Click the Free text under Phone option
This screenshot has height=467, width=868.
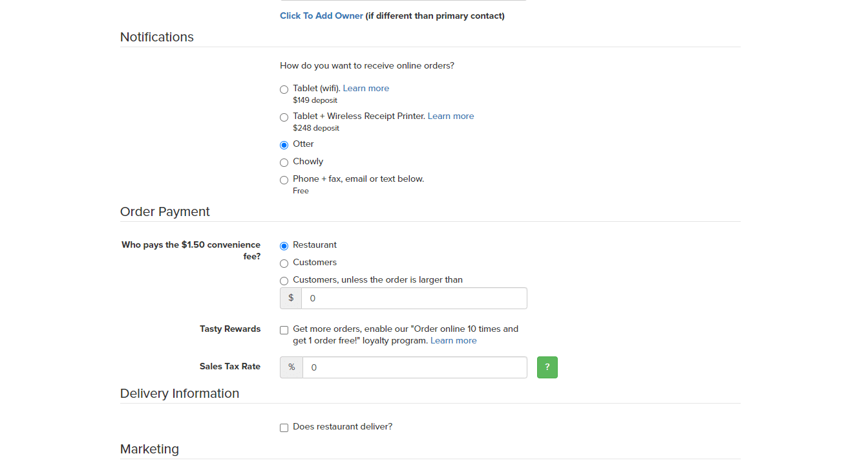[x=301, y=191]
